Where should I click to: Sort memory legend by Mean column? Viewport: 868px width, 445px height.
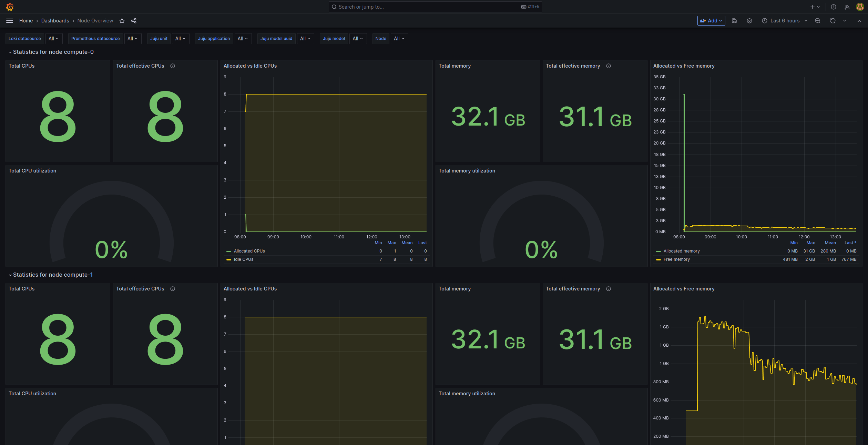point(830,243)
